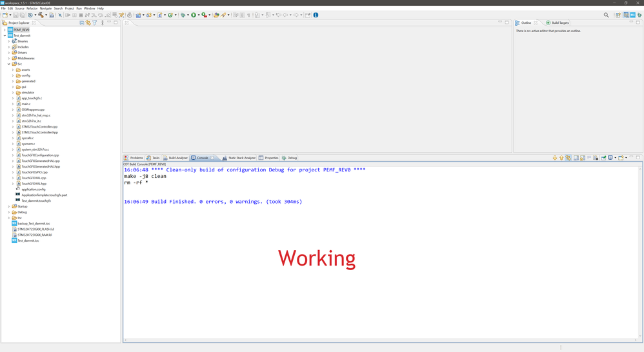
Task: Expand the Middlewares folder
Action: click(x=8, y=58)
